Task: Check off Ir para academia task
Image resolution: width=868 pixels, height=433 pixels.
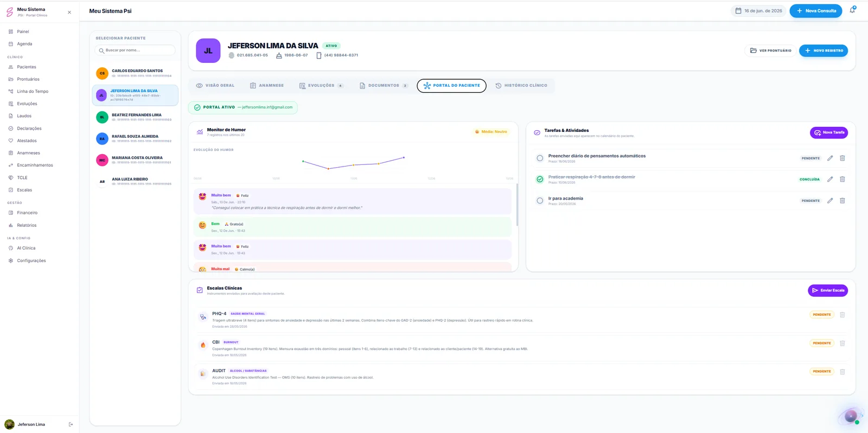Action: coord(540,201)
